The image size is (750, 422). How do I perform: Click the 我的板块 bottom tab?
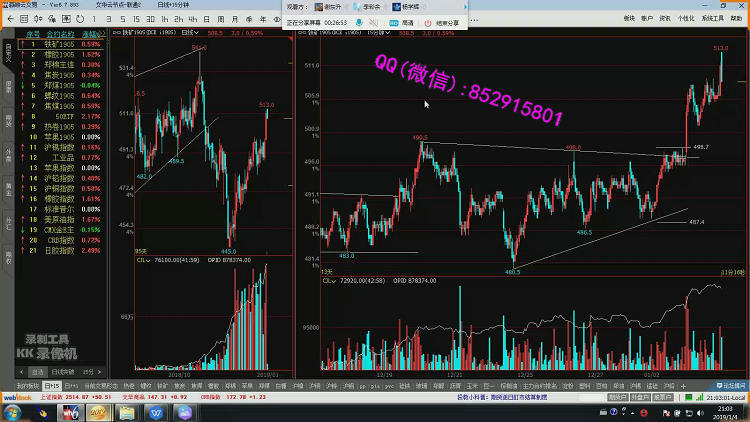click(27, 385)
